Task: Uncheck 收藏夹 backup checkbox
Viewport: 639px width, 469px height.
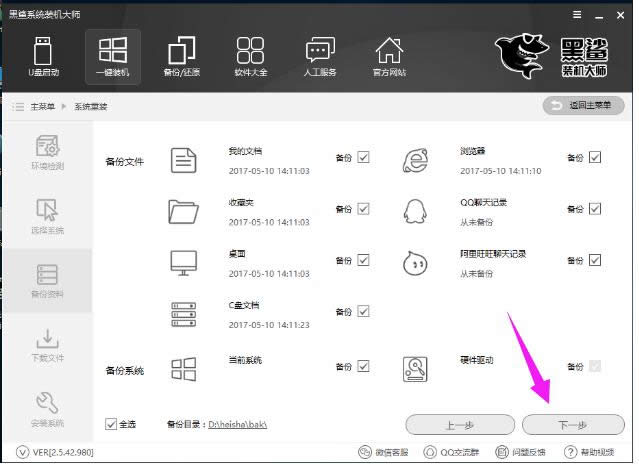Action: (x=363, y=209)
